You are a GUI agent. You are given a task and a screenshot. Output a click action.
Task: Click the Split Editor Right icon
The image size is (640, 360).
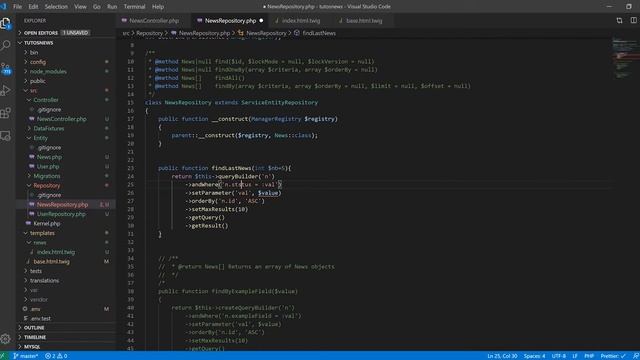[633, 20]
